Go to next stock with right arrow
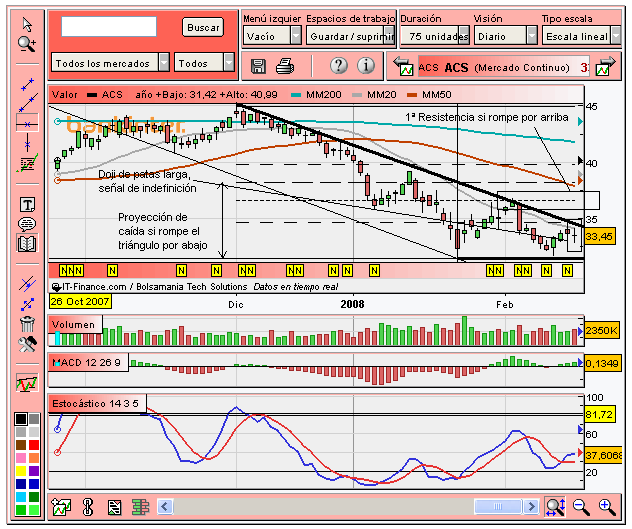This screenshot has height=529, width=632. 606,67
